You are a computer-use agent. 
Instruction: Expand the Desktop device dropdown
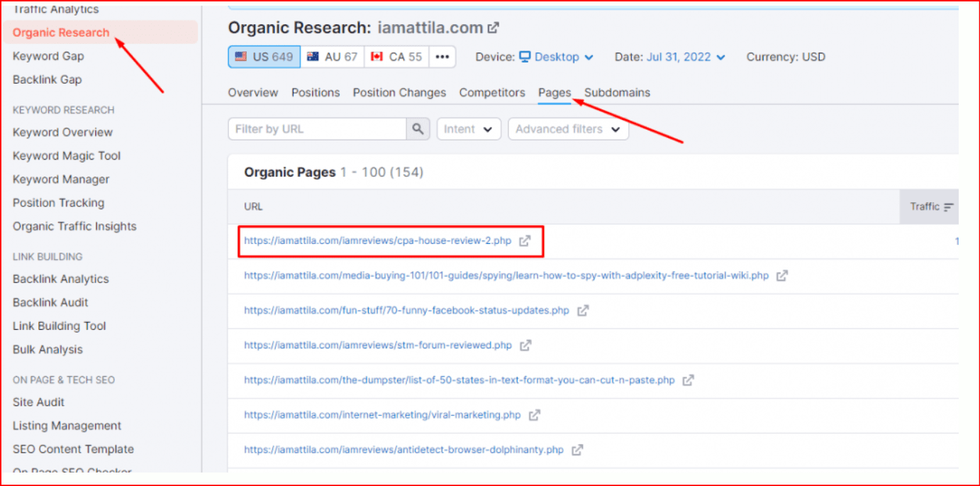coord(557,57)
